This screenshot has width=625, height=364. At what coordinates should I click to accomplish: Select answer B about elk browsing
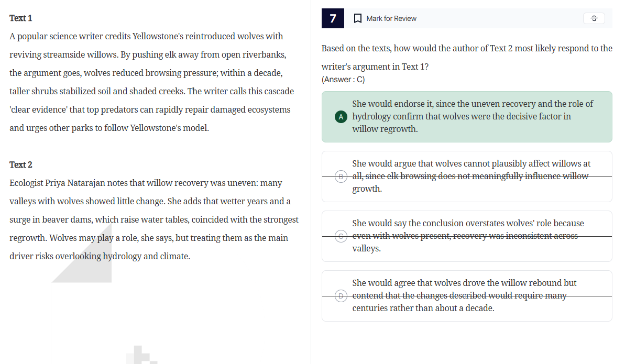(x=466, y=176)
